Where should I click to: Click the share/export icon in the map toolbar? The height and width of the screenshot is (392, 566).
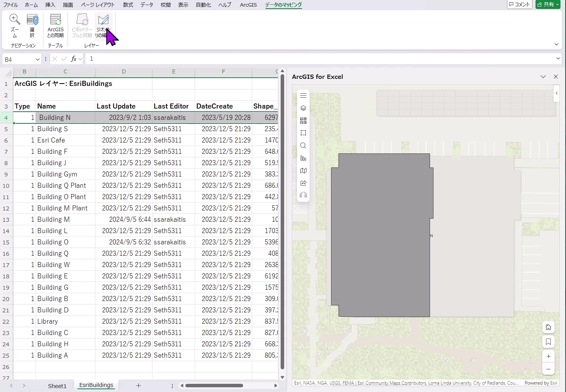tap(303, 183)
